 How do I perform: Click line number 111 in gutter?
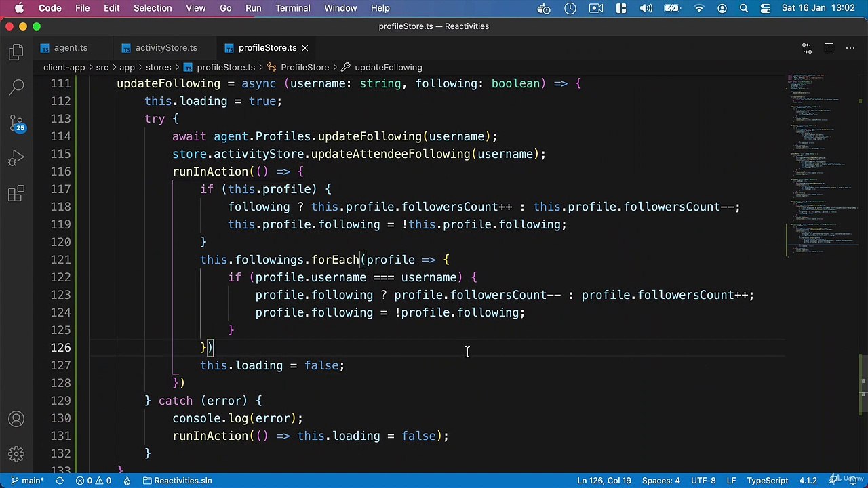[60, 83]
